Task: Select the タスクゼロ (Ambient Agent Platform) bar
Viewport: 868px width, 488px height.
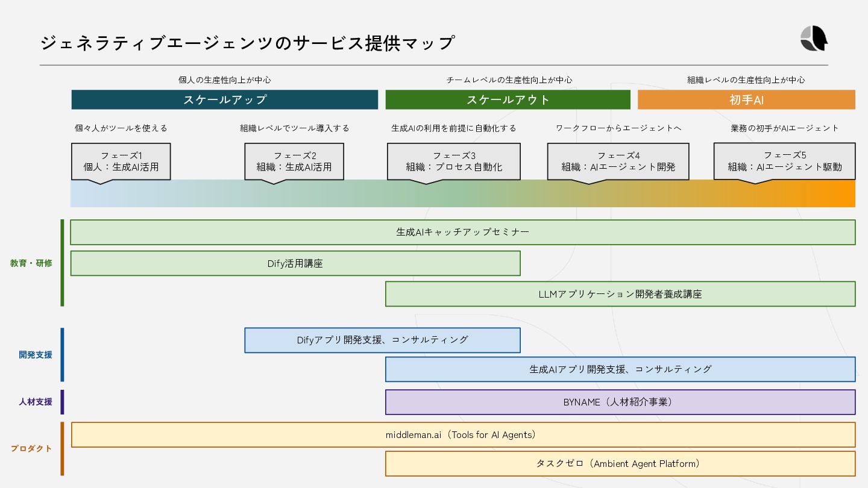Action: pyautogui.click(x=620, y=463)
